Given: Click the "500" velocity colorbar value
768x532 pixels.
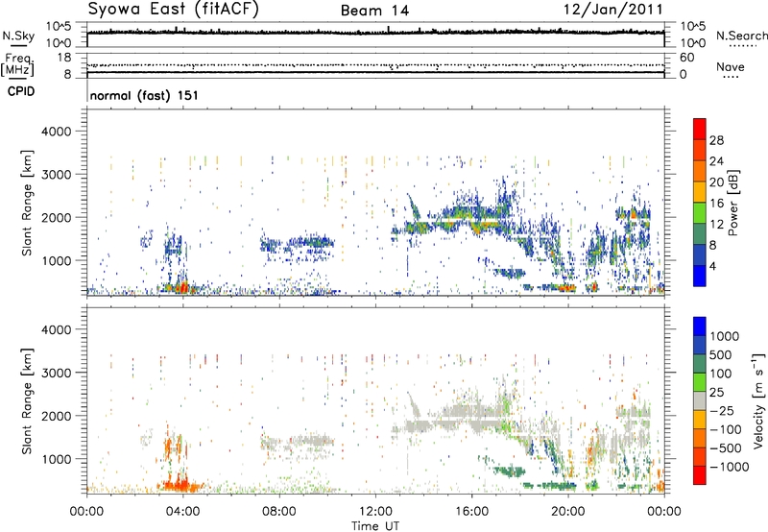Looking at the screenshot, I should point(721,355).
